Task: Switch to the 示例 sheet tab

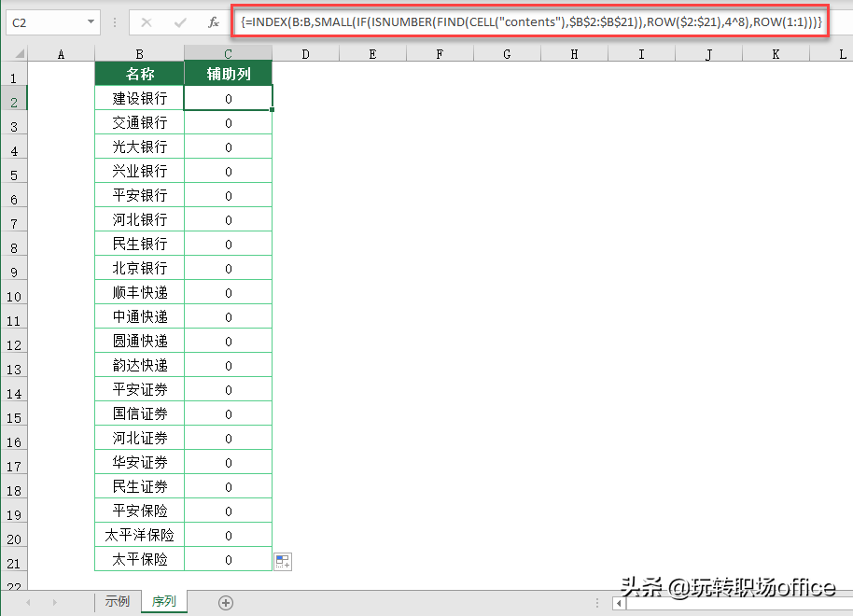Action: pos(118,601)
